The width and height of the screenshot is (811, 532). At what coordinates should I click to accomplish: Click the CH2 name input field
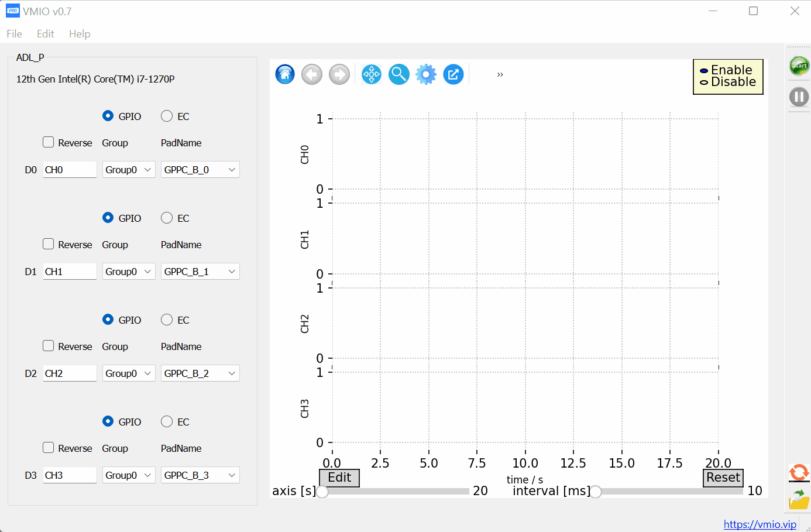pyautogui.click(x=70, y=373)
